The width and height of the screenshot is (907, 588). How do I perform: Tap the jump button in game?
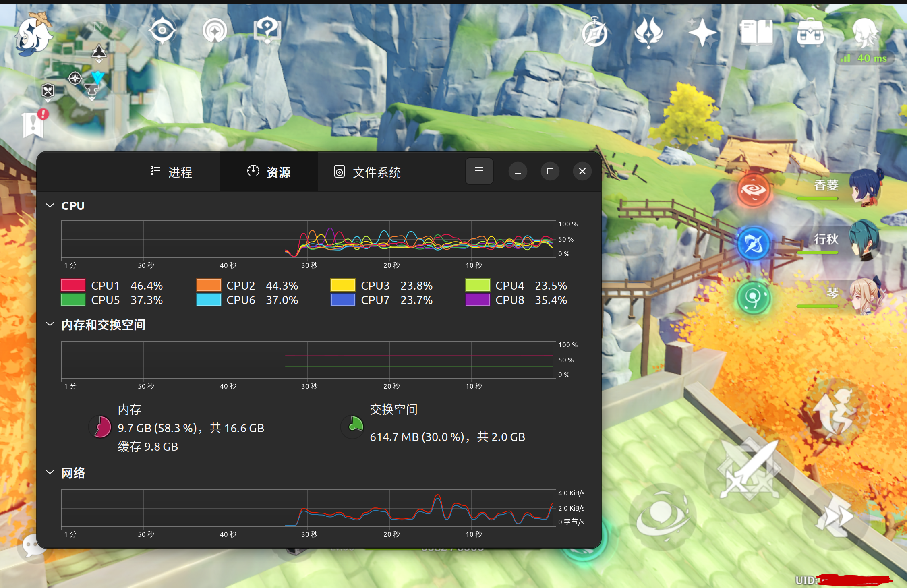point(836,413)
